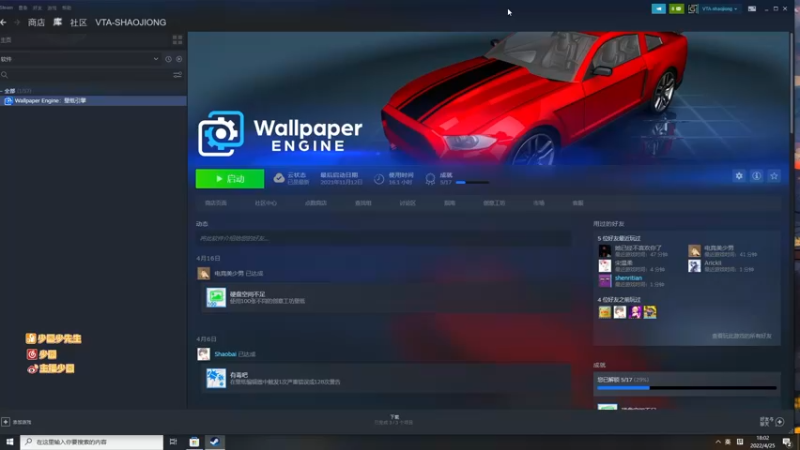Open the achievements medal icon
800x450 pixels.
pyautogui.click(x=430, y=179)
